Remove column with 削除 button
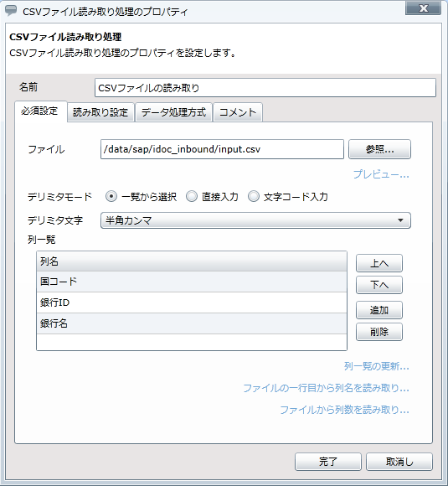 (379, 332)
